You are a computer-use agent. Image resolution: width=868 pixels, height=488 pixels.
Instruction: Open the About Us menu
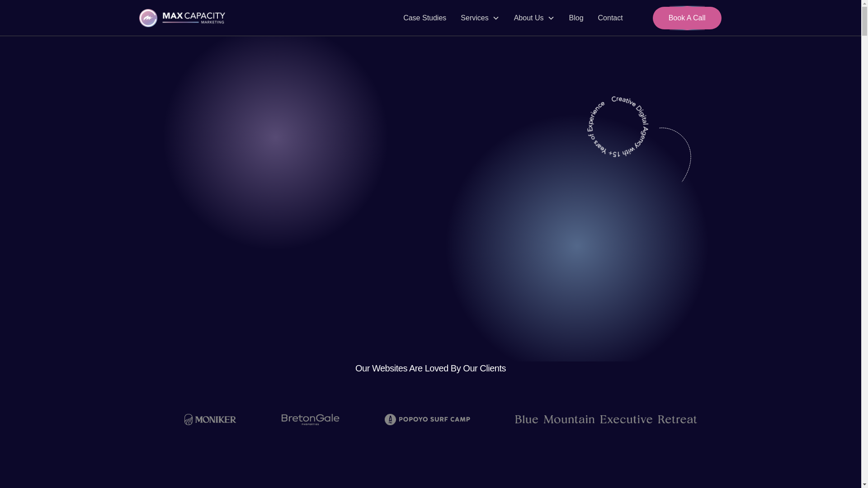tap(528, 18)
